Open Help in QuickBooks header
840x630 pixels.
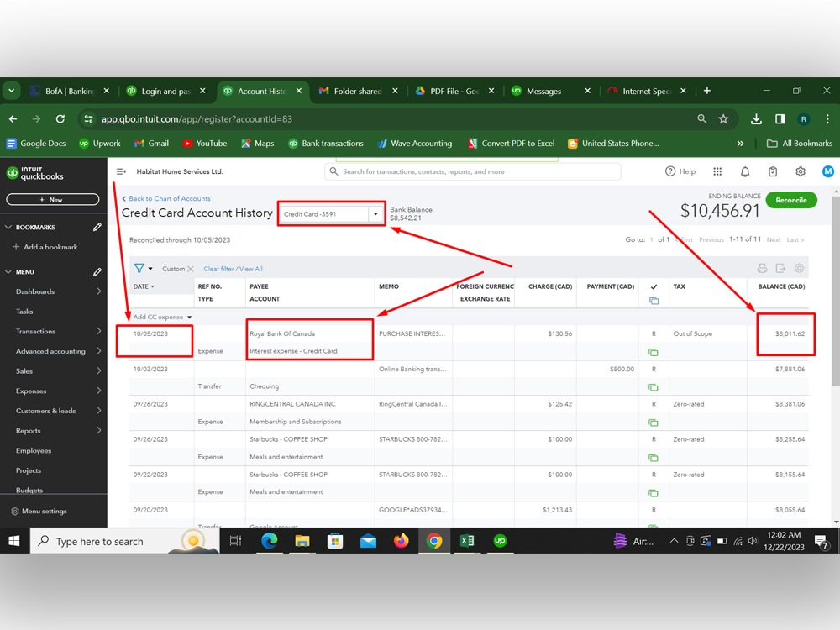coord(680,171)
